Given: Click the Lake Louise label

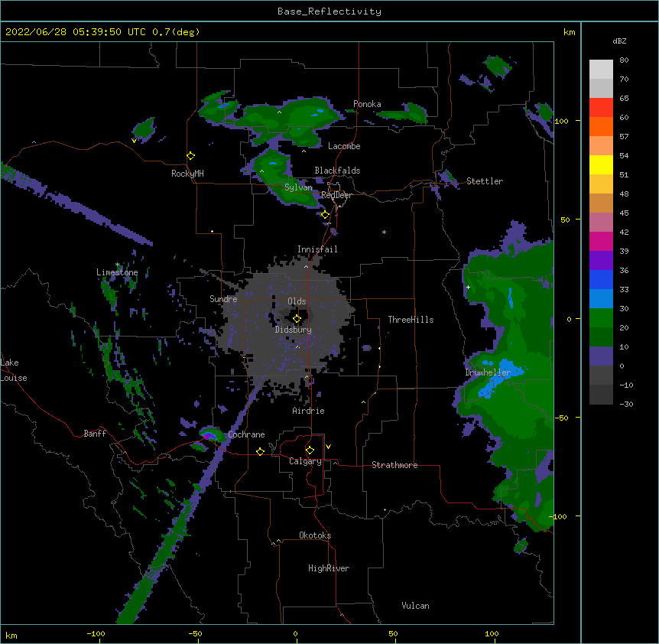Looking at the screenshot, I should (x=14, y=370).
